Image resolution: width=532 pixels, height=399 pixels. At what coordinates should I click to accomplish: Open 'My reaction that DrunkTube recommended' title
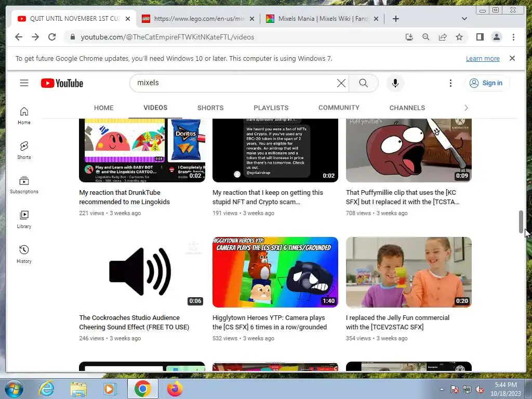pos(124,197)
